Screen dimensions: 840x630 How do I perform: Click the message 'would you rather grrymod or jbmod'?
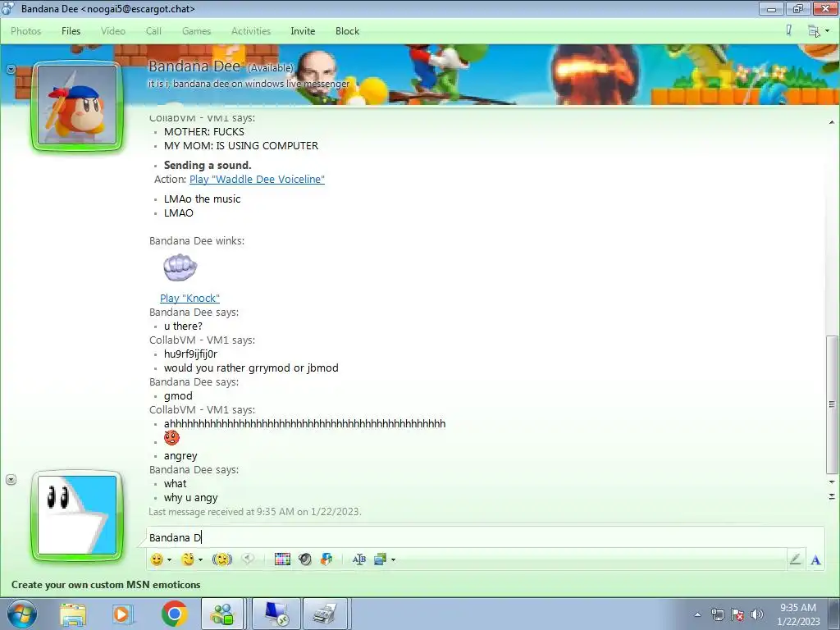pyautogui.click(x=251, y=368)
